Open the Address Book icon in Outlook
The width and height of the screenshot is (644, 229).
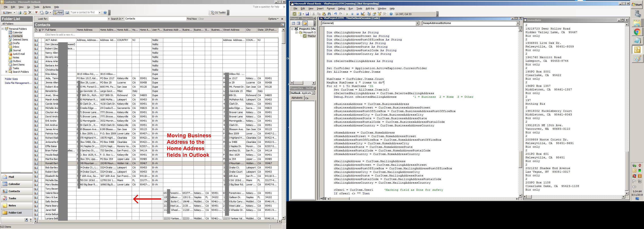click(x=67, y=13)
